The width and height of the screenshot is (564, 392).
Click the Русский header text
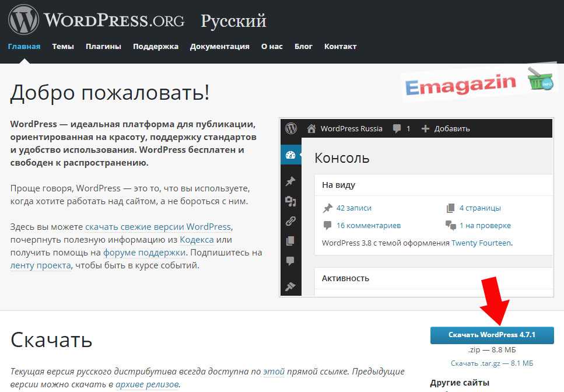click(x=233, y=21)
